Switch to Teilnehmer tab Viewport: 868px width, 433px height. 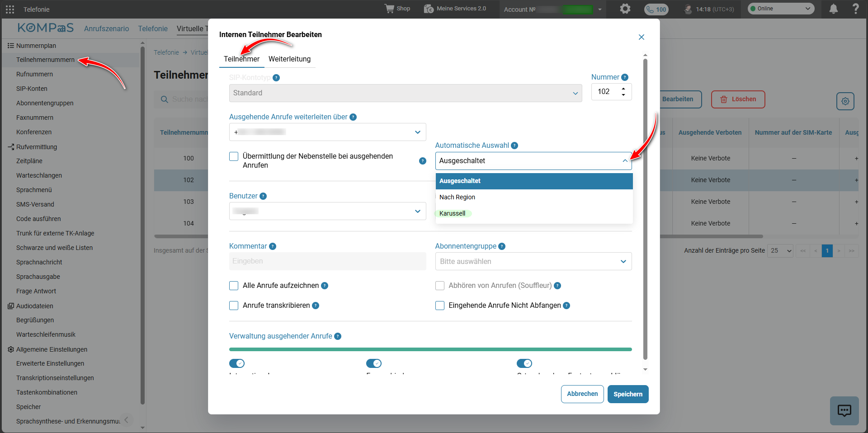[x=241, y=59]
